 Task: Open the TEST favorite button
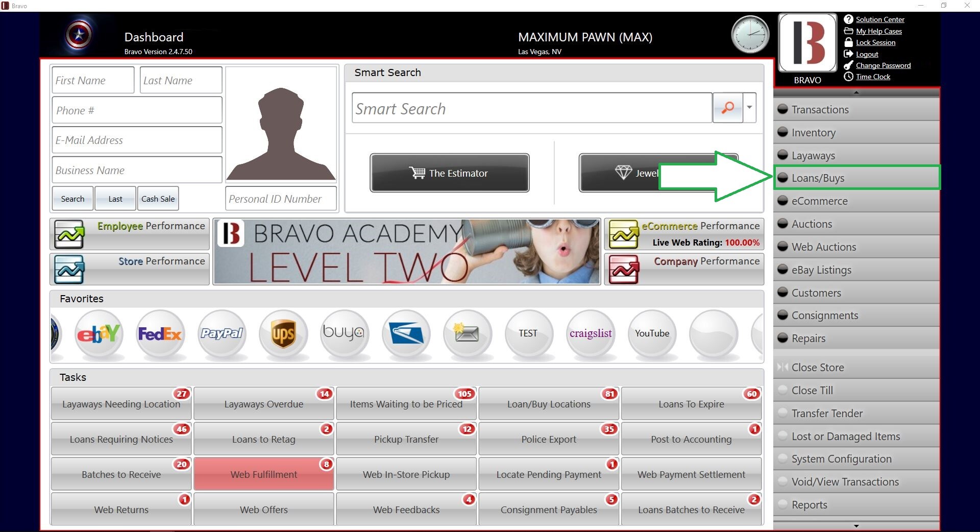[529, 334]
